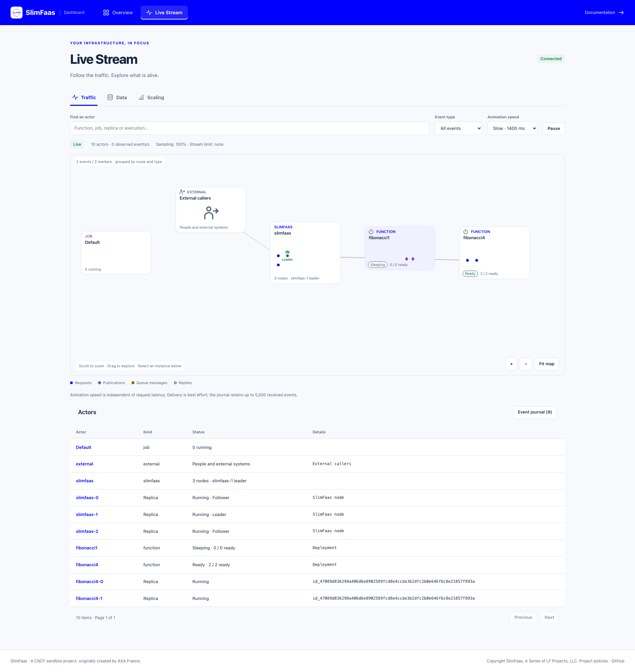Viewport: 635px width, 672px height.
Task: Switch to the Scaling tab
Action: point(151,98)
